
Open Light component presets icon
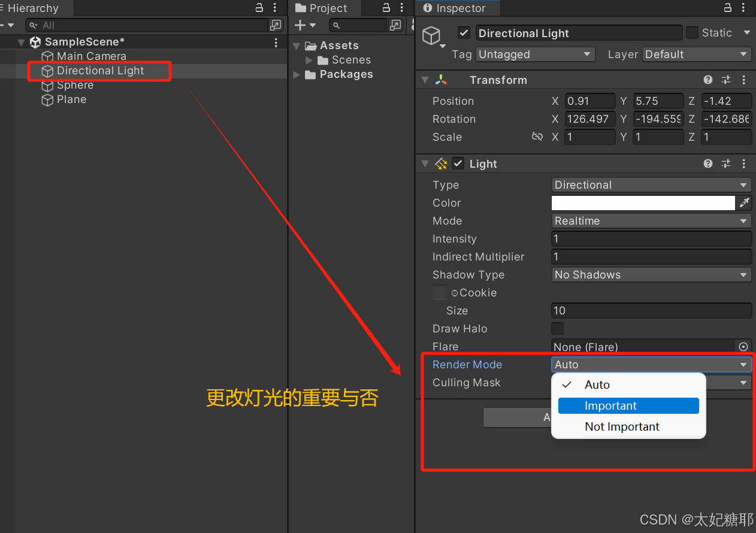[x=726, y=163]
